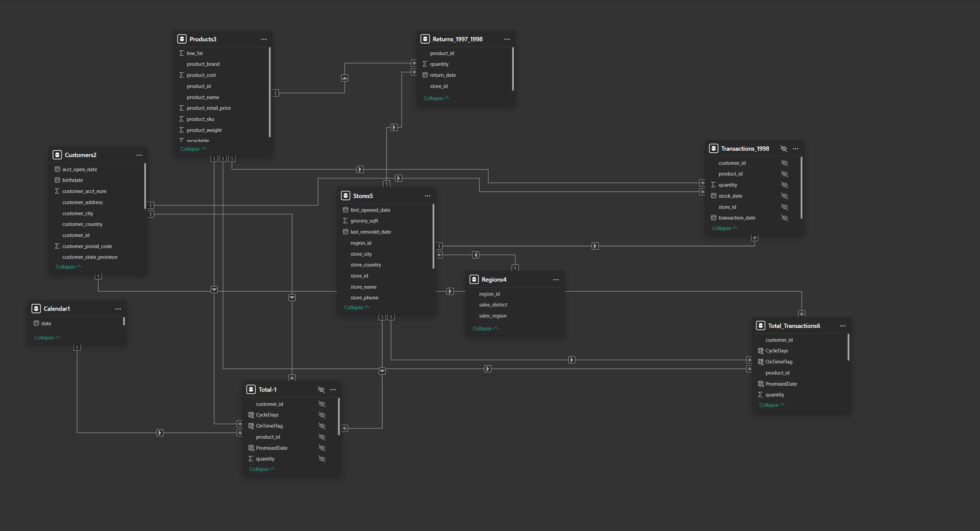
Task: Click the Customers2 table database icon
Action: (x=57, y=154)
